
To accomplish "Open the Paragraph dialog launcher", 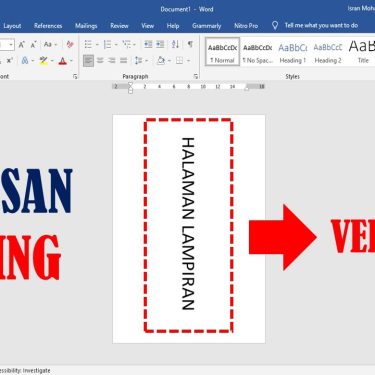I will pyautogui.click(x=196, y=77).
